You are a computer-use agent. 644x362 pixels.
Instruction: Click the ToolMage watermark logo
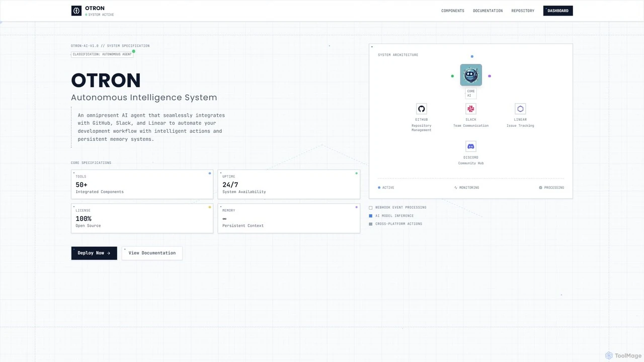[609, 355]
